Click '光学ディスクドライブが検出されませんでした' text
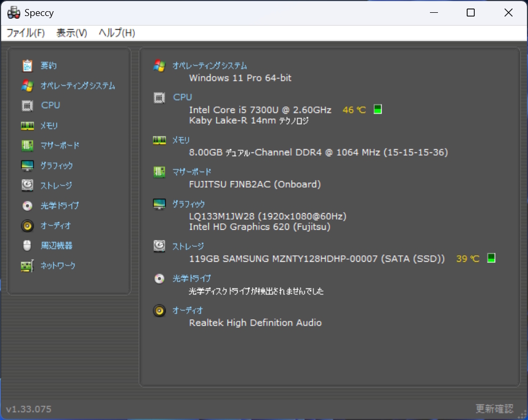528x420 pixels. [x=256, y=291]
